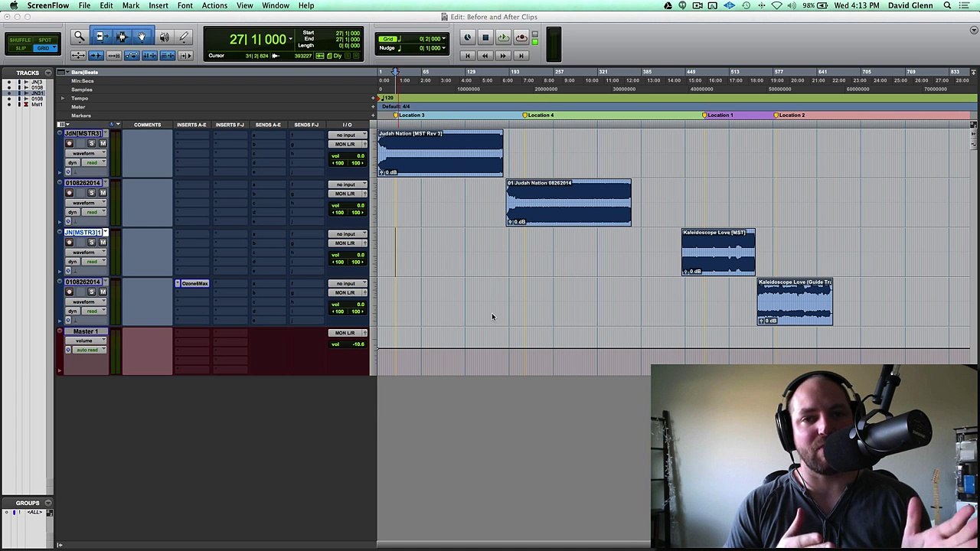Viewport: 980px width, 551px height.
Task: Enable Shuffle edit mode
Action: pos(21,40)
